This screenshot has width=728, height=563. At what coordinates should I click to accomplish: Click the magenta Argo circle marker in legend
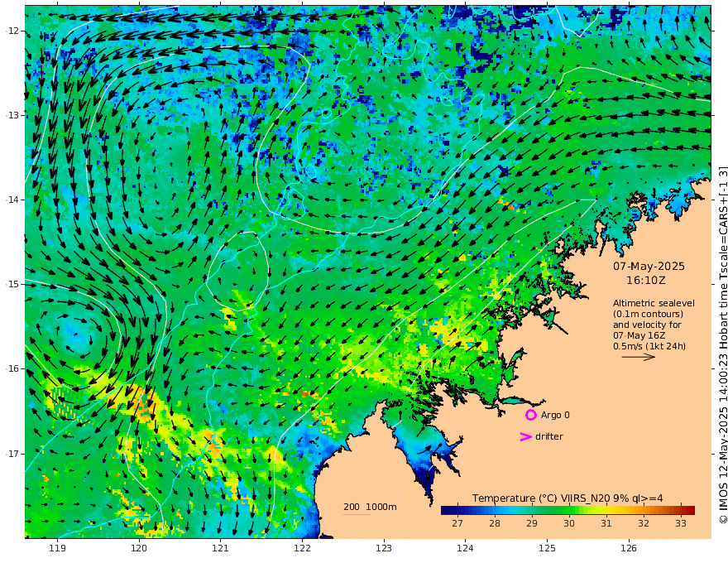pyautogui.click(x=530, y=415)
